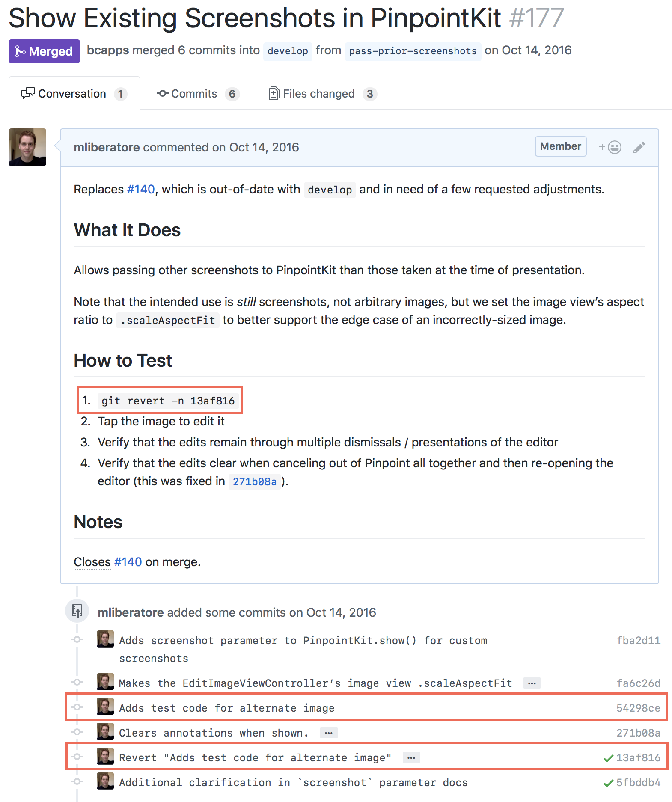Open commit 'Clears annotations when shown.'
The height and width of the screenshot is (802, 672).
click(214, 733)
